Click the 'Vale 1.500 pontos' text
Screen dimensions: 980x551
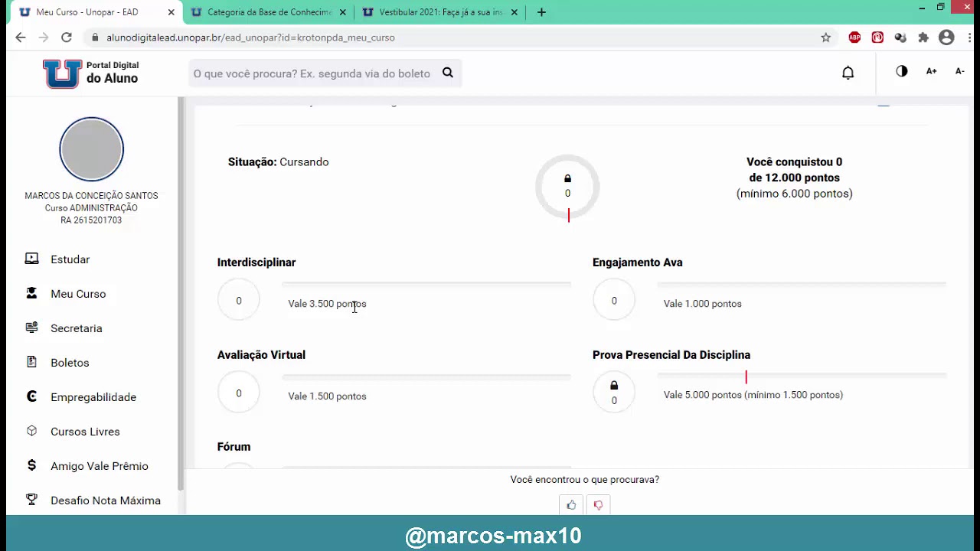[x=327, y=396]
